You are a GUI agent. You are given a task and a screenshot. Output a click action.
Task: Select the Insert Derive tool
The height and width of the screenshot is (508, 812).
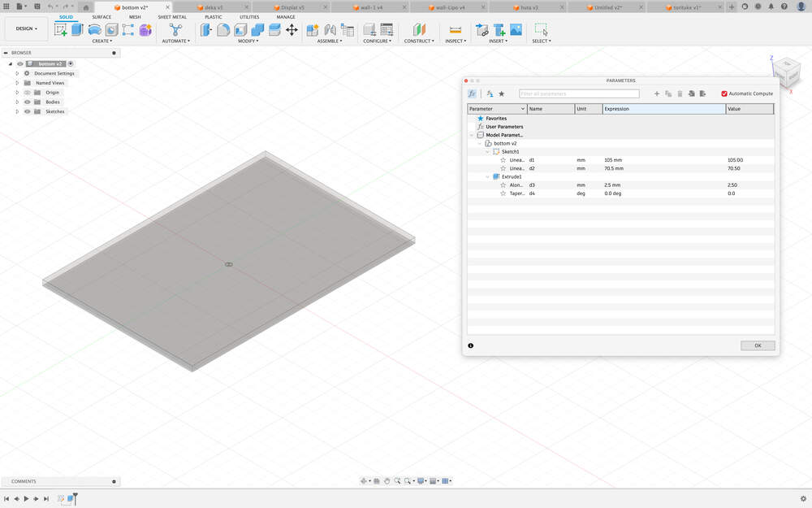(482, 30)
